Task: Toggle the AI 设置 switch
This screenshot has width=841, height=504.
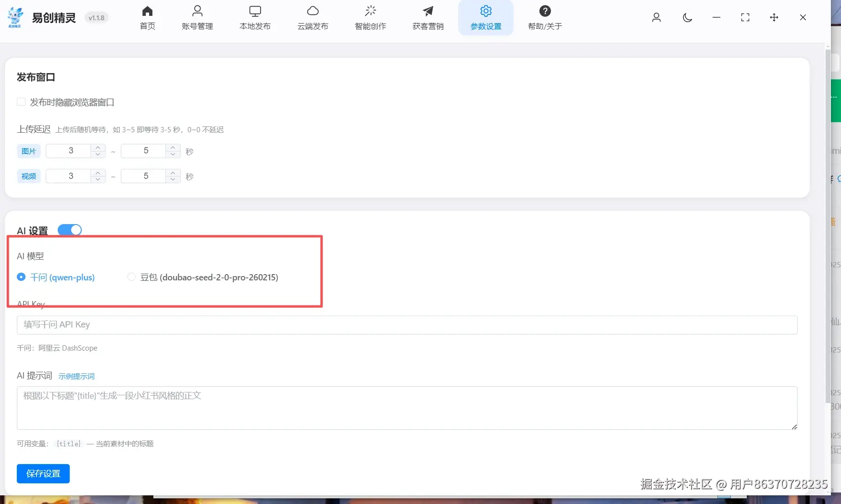Action: [70, 230]
